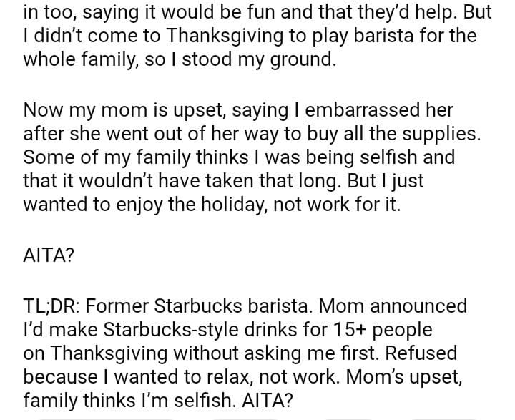Click the standalone "AITA?" line
The height and width of the screenshot is (420, 515).
pos(49,255)
